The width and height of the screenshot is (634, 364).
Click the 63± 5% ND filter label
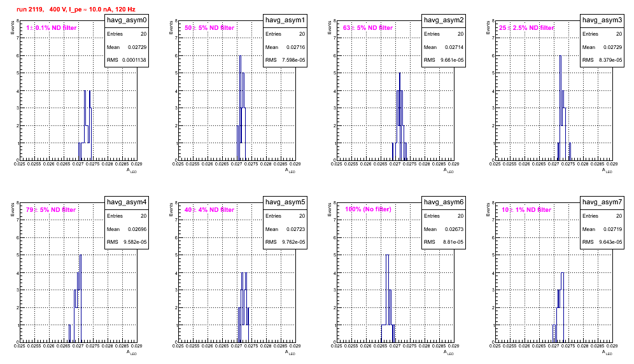tap(368, 28)
